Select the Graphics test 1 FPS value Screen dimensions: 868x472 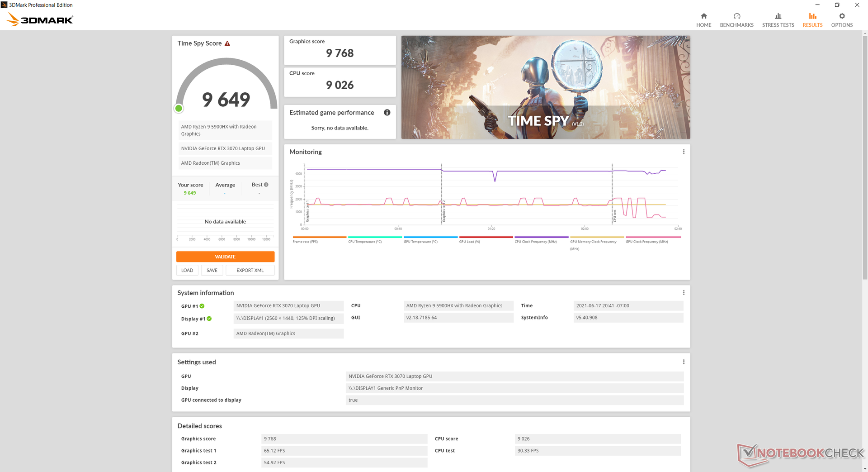pos(344,451)
